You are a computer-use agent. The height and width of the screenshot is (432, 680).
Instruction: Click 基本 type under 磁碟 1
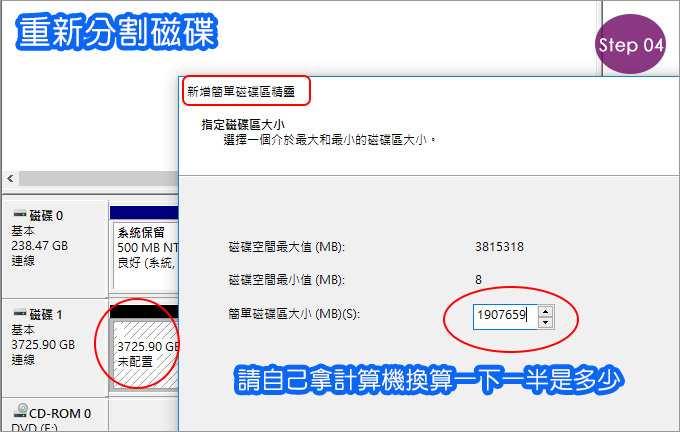(x=23, y=330)
